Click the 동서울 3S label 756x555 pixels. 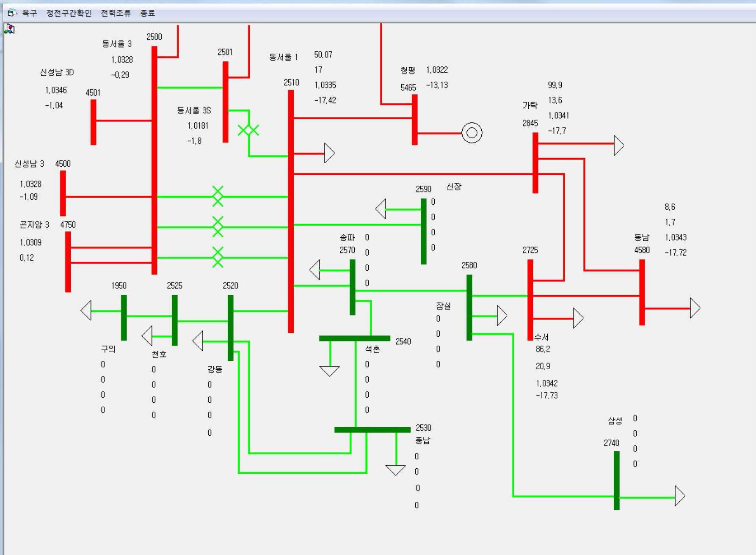click(x=194, y=110)
